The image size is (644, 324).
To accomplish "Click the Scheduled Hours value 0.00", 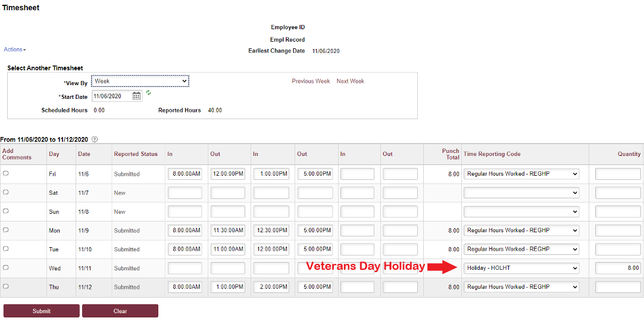I will pyautogui.click(x=99, y=110).
